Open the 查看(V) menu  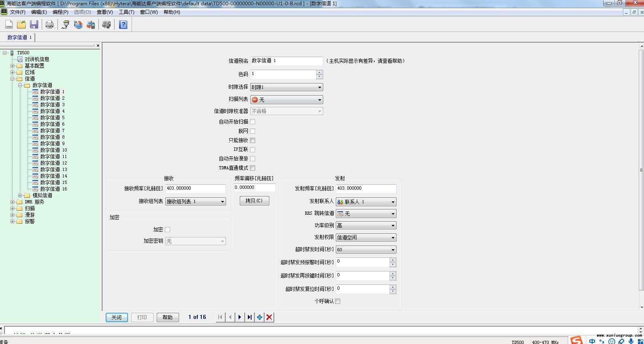[x=104, y=12]
